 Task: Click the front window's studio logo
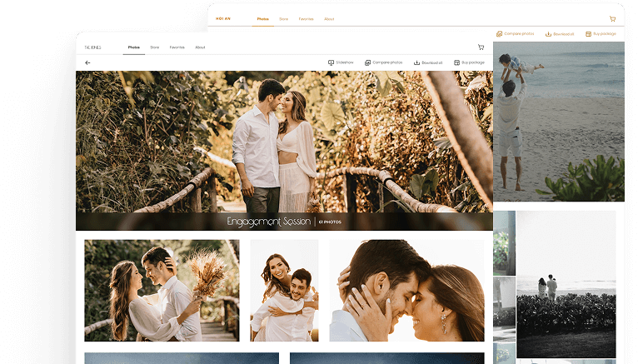coord(92,47)
